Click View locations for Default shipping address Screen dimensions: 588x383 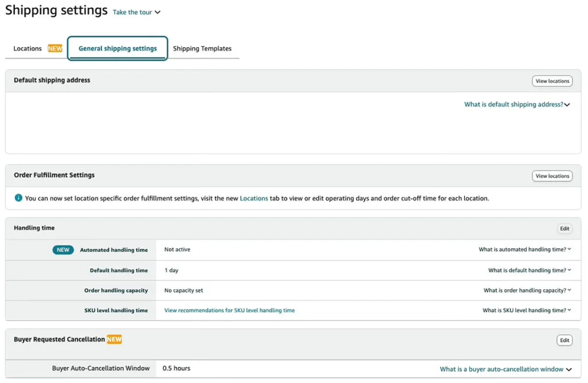click(x=552, y=80)
